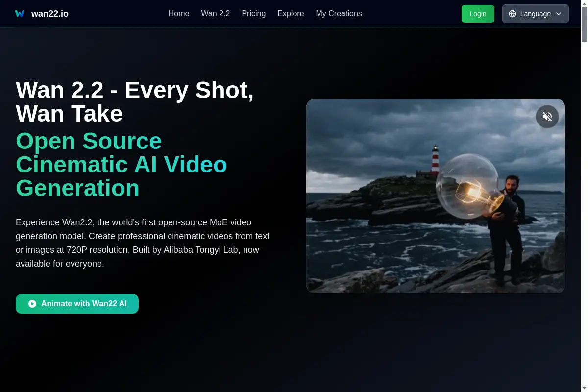Click the play icon on Animate button
This screenshot has width=588, height=392.
pyautogui.click(x=32, y=304)
